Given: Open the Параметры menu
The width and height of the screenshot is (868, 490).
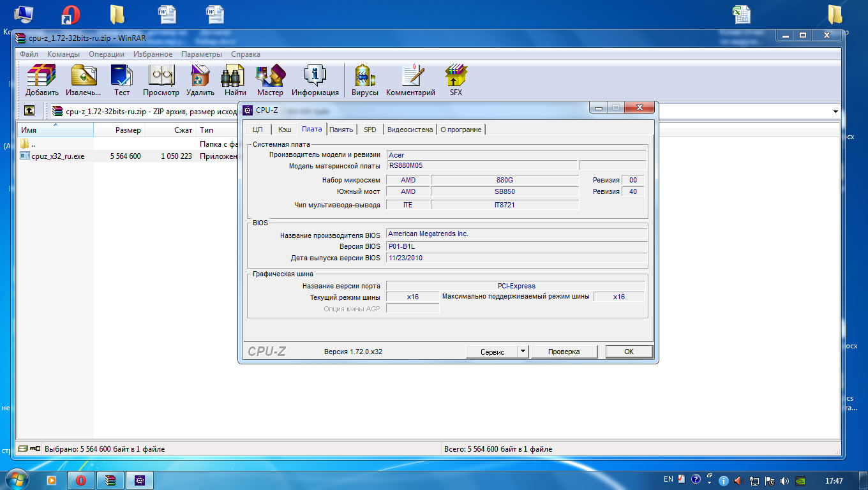Looking at the screenshot, I should [x=202, y=54].
